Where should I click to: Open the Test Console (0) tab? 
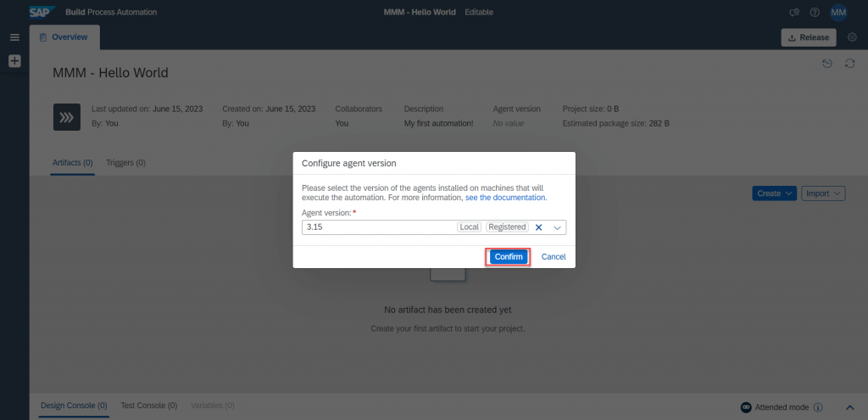point(149,406)
